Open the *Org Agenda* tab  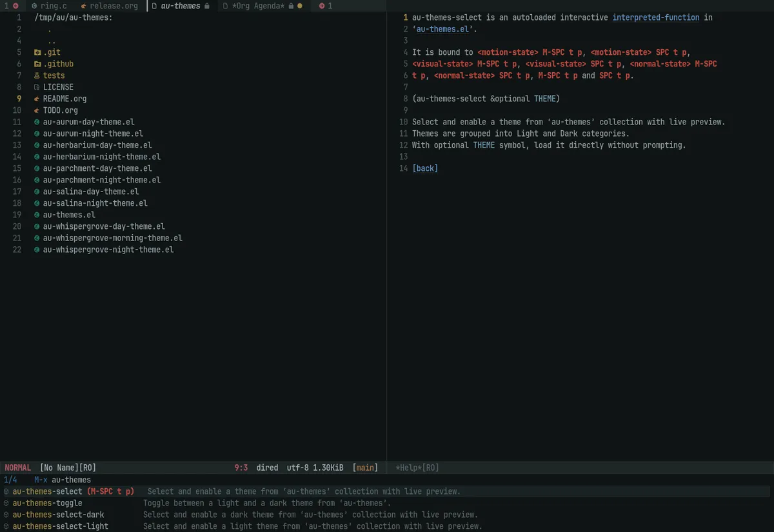coord(258,6)
